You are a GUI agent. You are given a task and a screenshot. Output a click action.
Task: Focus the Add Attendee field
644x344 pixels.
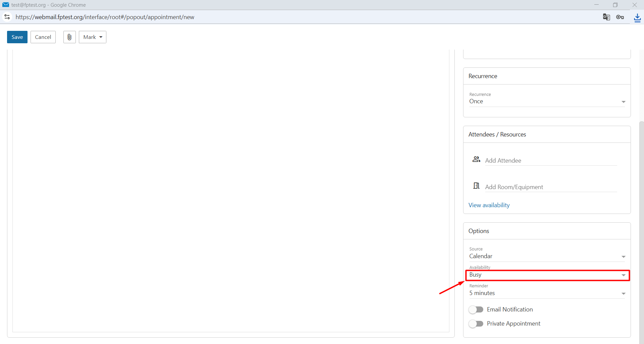551,161
